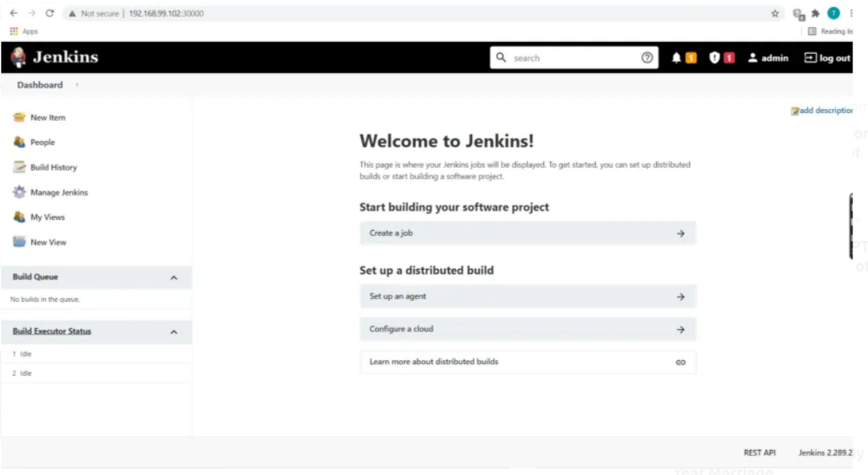Click Set up an agent button
Image resolution: width=868 pixels, height=475 pixels.
(527, 296)
